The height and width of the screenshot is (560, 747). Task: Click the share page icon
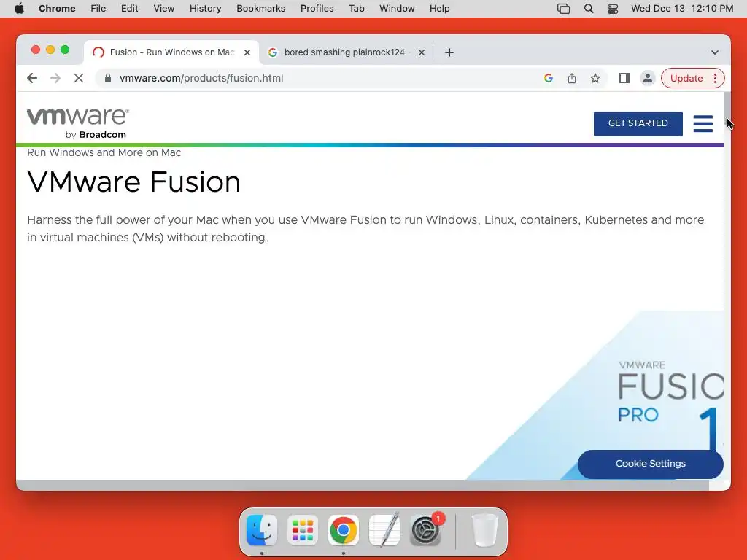click(x=572, y=78)
